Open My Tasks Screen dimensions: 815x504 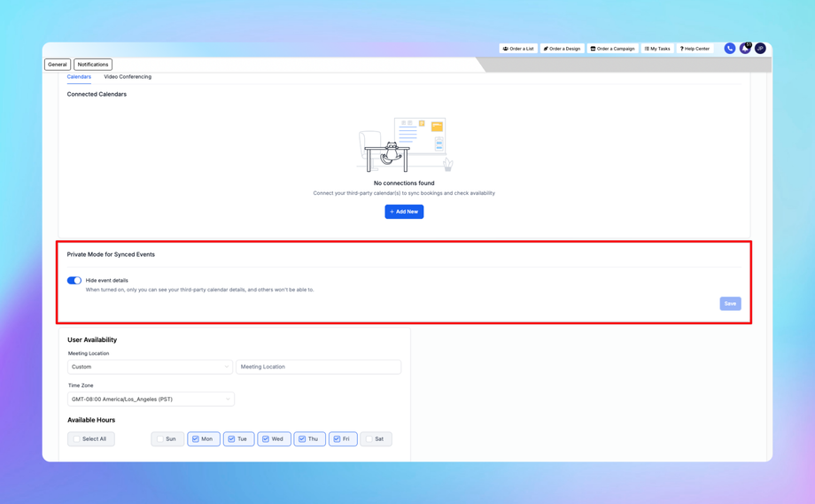point(657,49)
